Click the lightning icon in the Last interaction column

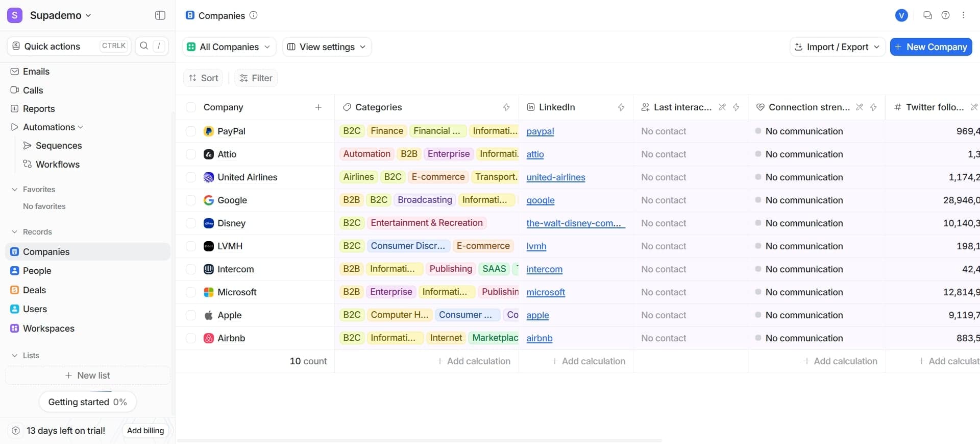(x=736, y=107)
